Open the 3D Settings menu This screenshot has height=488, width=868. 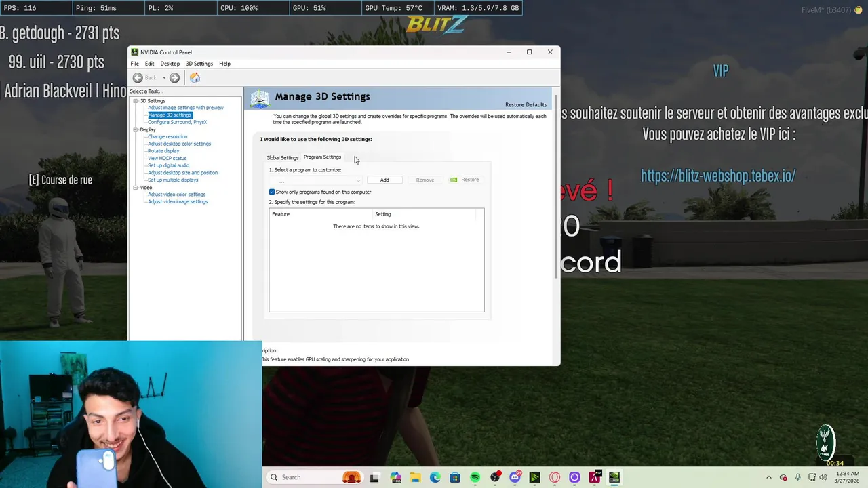coord(199,64)
